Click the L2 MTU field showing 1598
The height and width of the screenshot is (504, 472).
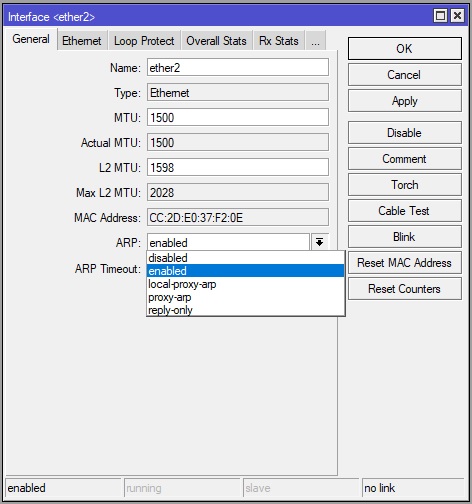pyautogui.click(x=238, y=168)
